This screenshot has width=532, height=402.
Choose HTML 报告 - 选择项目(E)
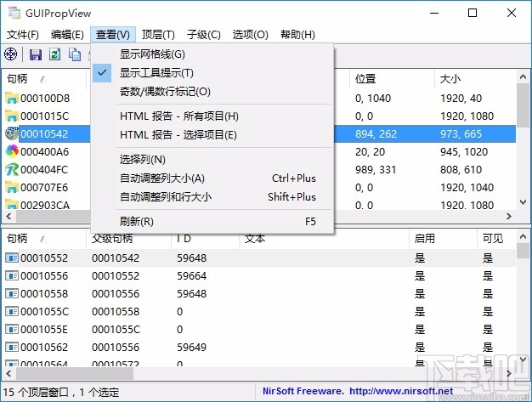pyautogui.click(x=212, y=135)
